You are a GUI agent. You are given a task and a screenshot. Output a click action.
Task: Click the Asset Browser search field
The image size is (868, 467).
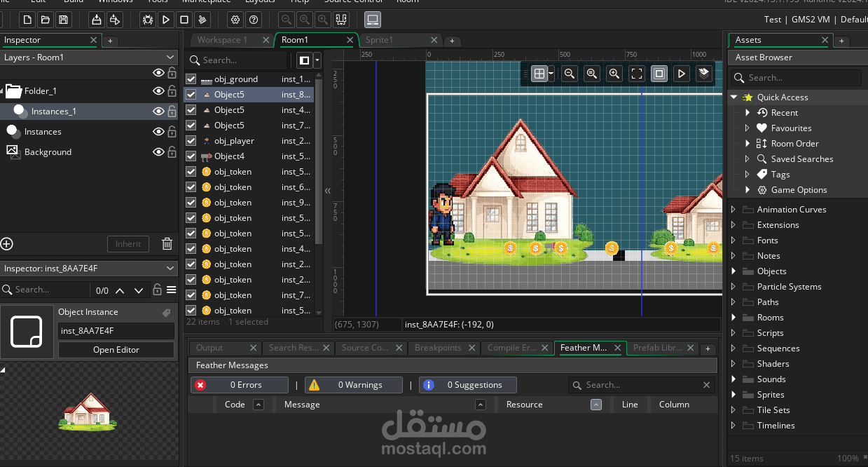796,78
